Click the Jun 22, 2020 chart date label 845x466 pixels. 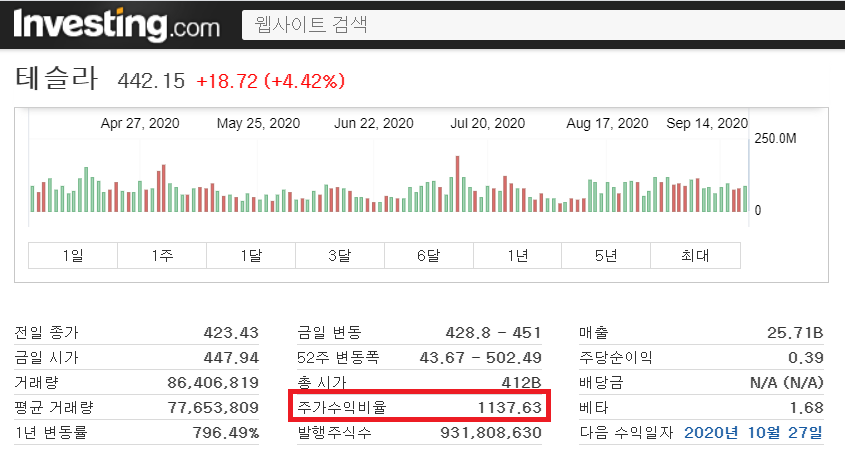point(373,123)
